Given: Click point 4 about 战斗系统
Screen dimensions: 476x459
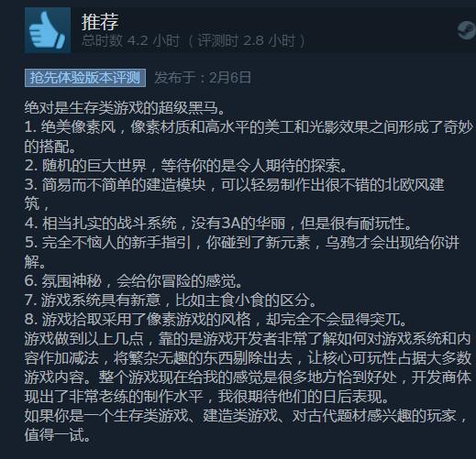Looking at the screenshot, I should (218, 224).
